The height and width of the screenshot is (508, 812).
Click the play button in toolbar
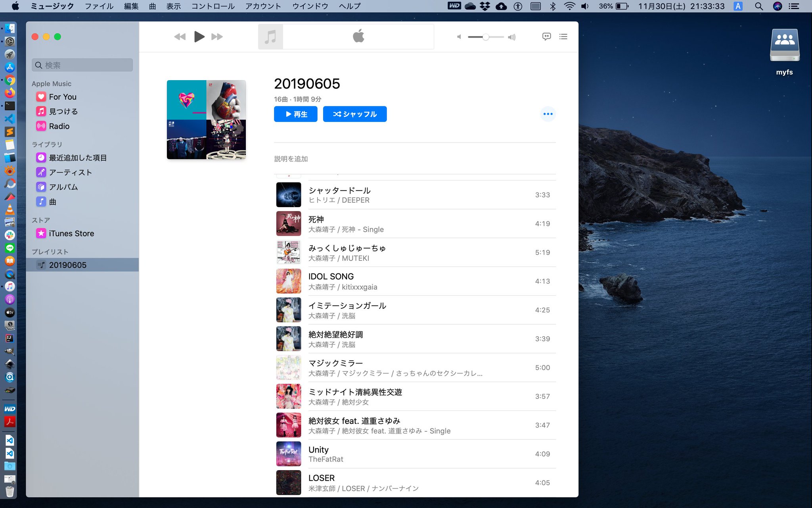(x=199, y=37)
